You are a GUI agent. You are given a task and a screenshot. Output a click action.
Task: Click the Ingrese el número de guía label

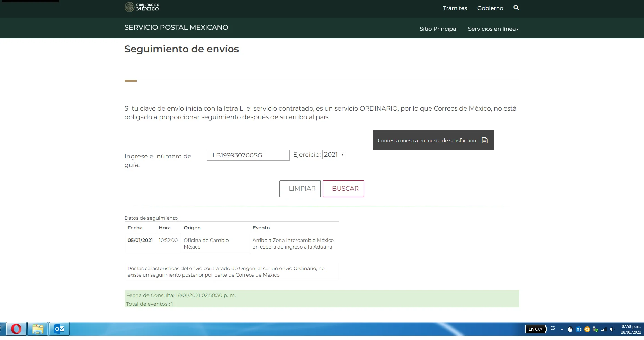(x=158, y=160)
